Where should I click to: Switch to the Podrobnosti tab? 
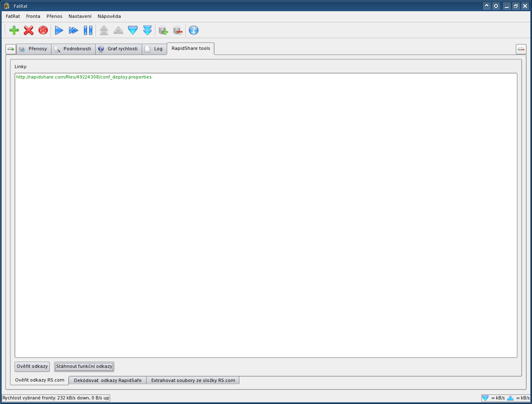[74, 49]
